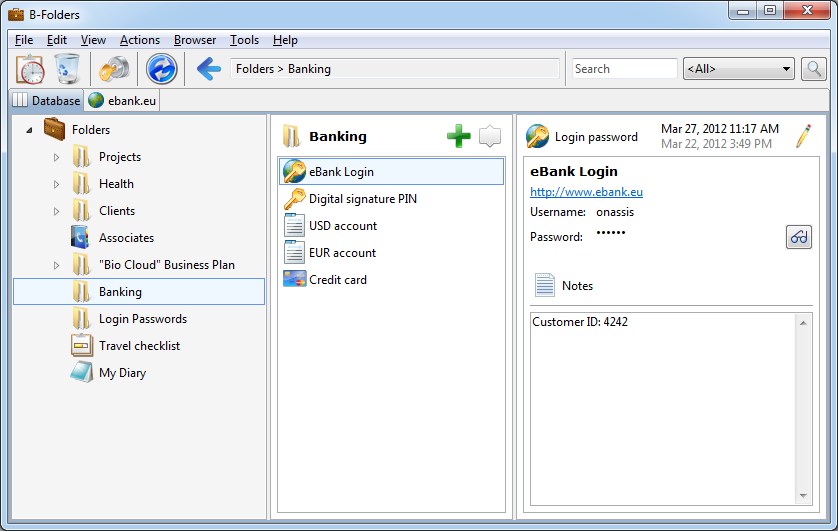Click the Clients folder icon

[82, 211]
